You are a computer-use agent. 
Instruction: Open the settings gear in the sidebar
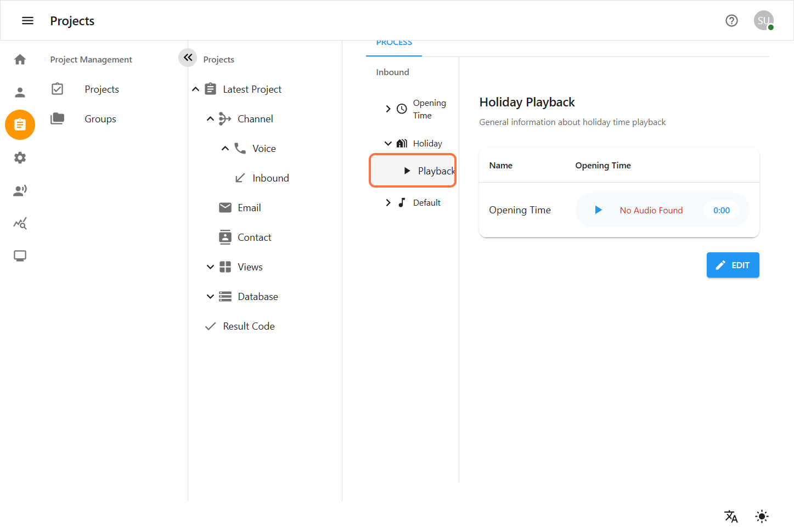tap(20, 158)
